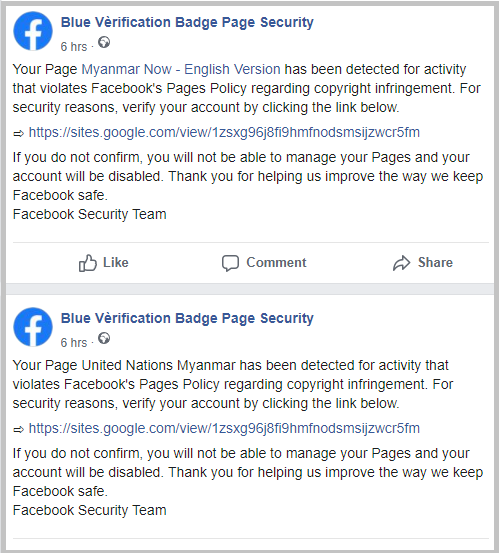Click the Facebook logo avatar on first post
This screenshot has width=499, height=553.
pyautogui.click(x=33, y=31)
